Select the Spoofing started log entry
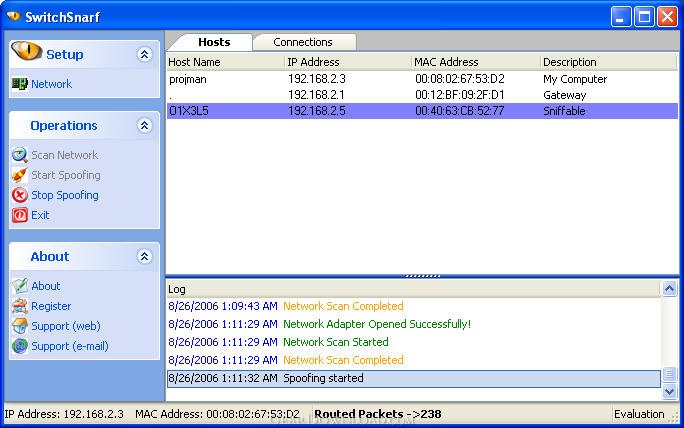684x428 pixels. tap(412, 379)
